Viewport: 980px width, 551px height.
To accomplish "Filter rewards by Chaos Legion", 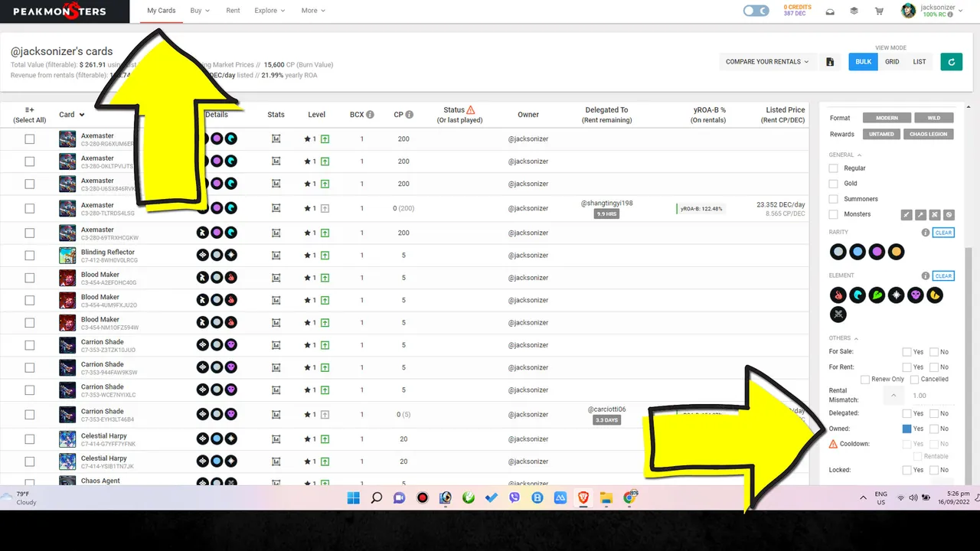I will coord(929,134).
